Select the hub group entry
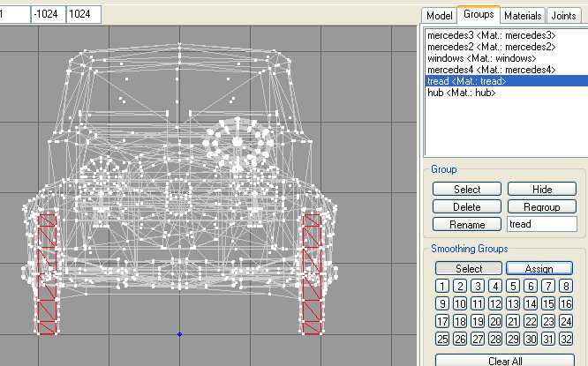 click(x=461, y=93)
